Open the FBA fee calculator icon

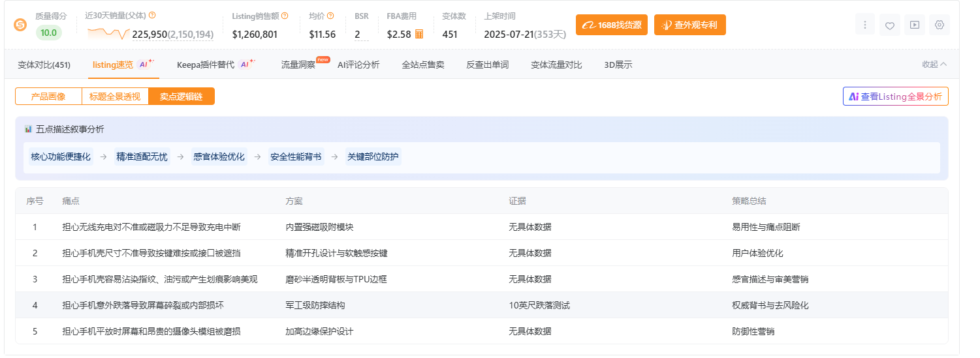pos(419,34)
